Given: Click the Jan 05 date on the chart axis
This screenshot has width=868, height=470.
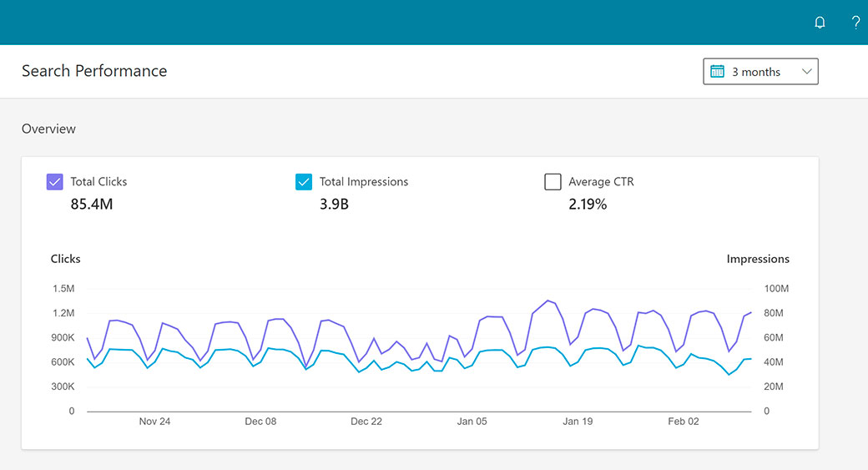Looking at the screenshot, I should [472, 422].
